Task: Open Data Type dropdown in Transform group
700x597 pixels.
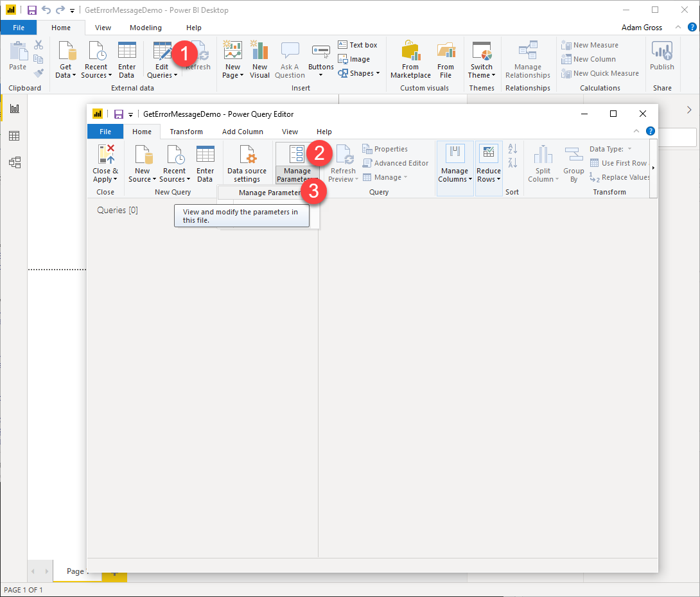Action: tap(610, 149)
